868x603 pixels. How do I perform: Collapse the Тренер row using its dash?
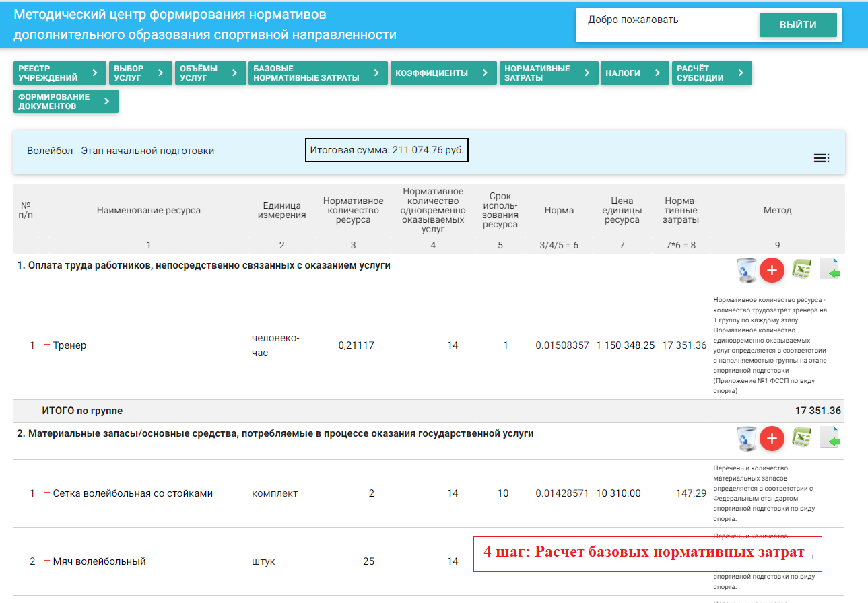tap(47, 345)
